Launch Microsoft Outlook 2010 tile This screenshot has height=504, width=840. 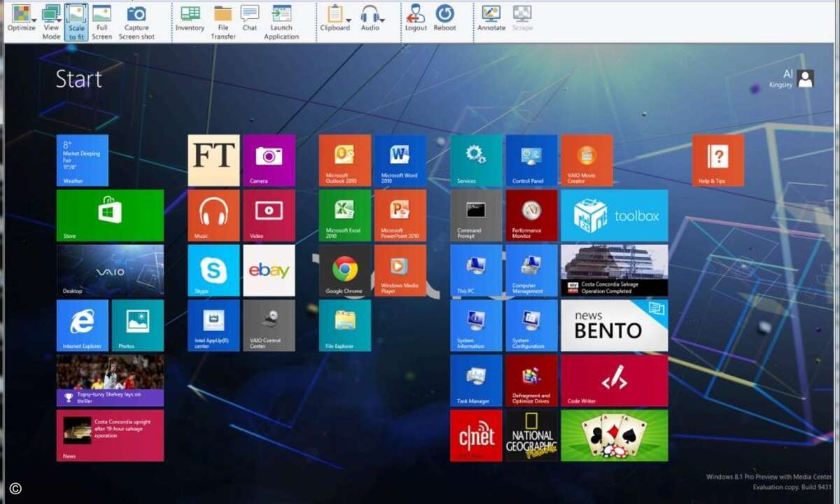click(x=345, y=160)
